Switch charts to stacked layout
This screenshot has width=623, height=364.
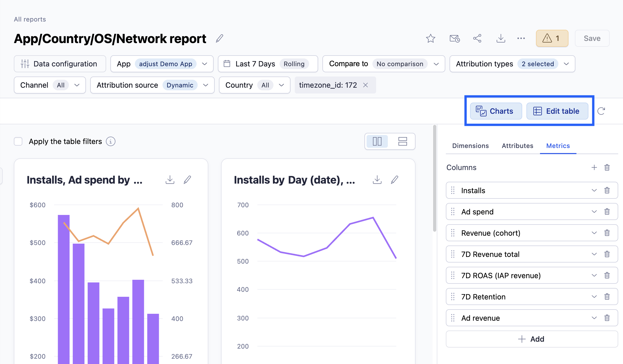pos(402,141)
